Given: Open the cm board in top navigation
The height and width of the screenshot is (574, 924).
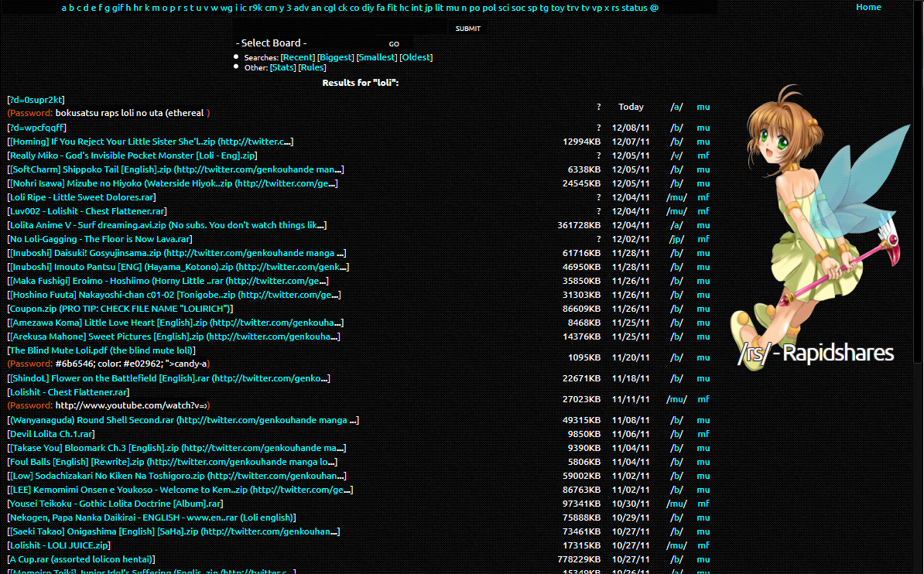Looking at the screenshot, I should [x=271, y=8].
